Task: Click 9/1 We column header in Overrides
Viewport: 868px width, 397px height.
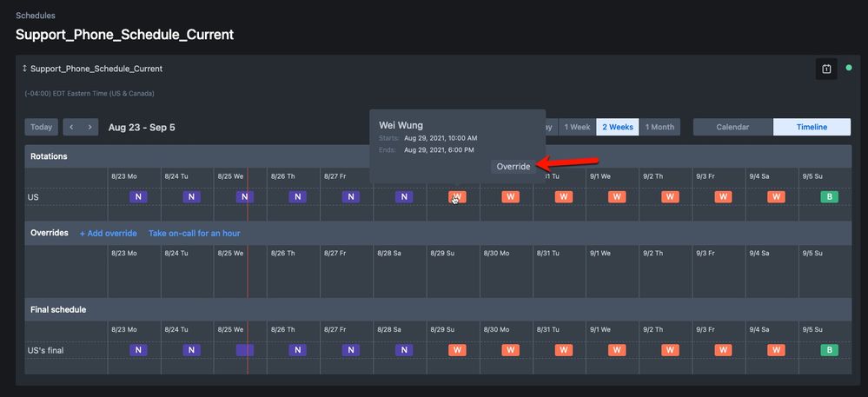Action: point(600,253)
